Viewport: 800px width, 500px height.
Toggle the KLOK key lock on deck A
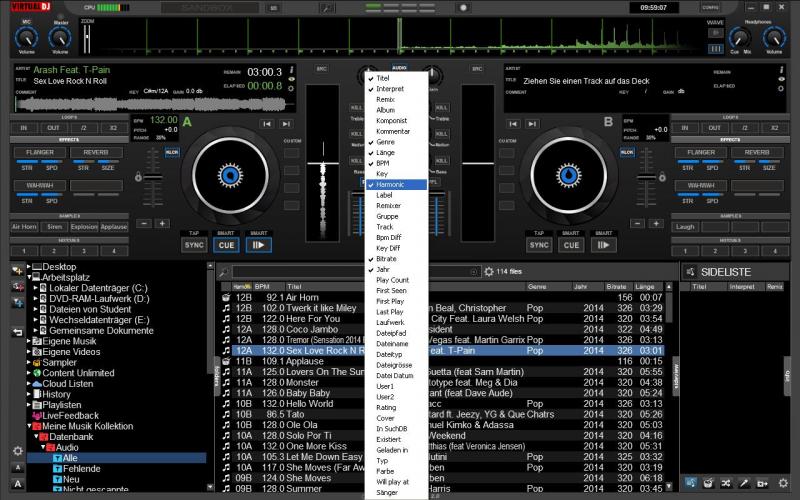[x=171, y=151]
